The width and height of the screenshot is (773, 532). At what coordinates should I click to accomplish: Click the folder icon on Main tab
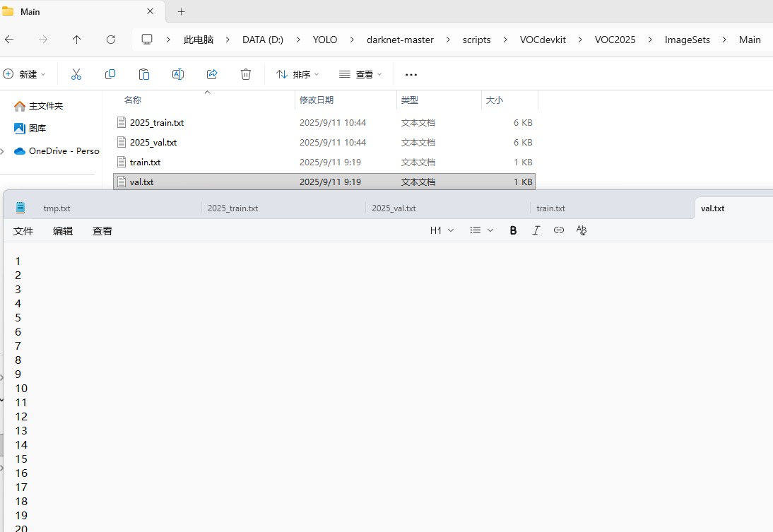pyautogui.click(x=8, y=11)
